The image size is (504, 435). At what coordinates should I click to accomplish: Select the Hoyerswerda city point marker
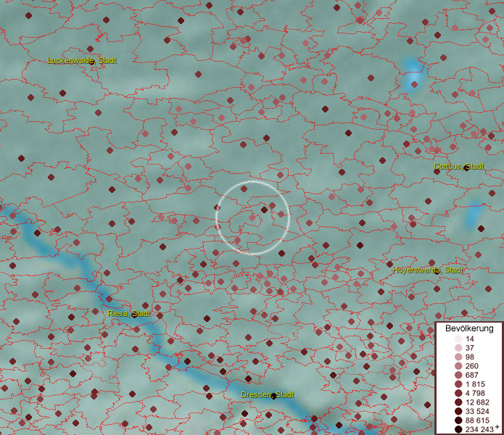pos(437,271)
